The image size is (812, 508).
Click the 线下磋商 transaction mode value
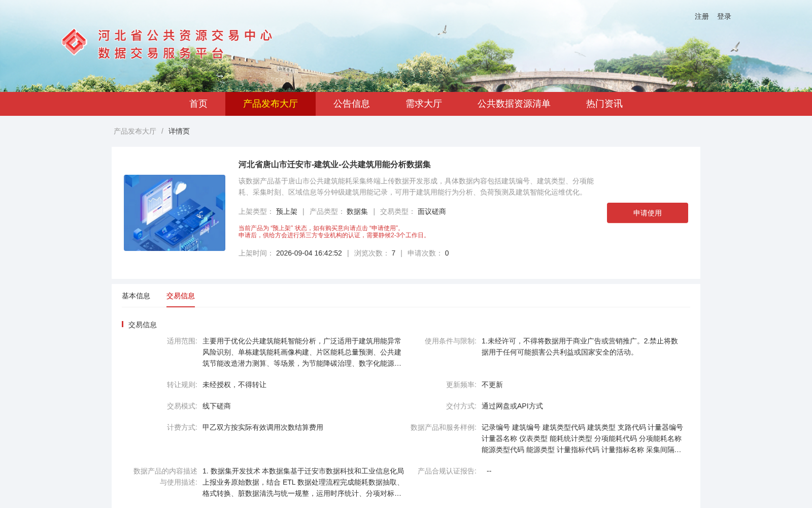point(217,406)
